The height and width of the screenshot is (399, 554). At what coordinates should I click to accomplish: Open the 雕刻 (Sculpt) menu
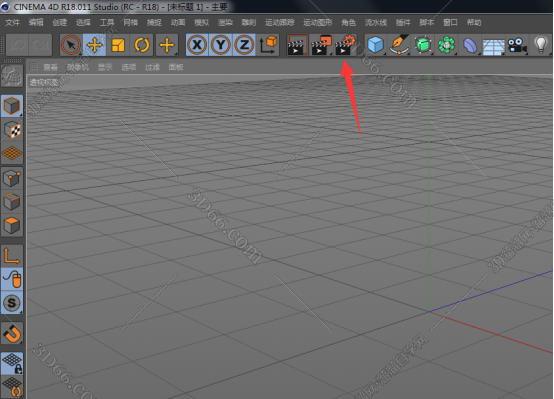click(x=248, y=22)
